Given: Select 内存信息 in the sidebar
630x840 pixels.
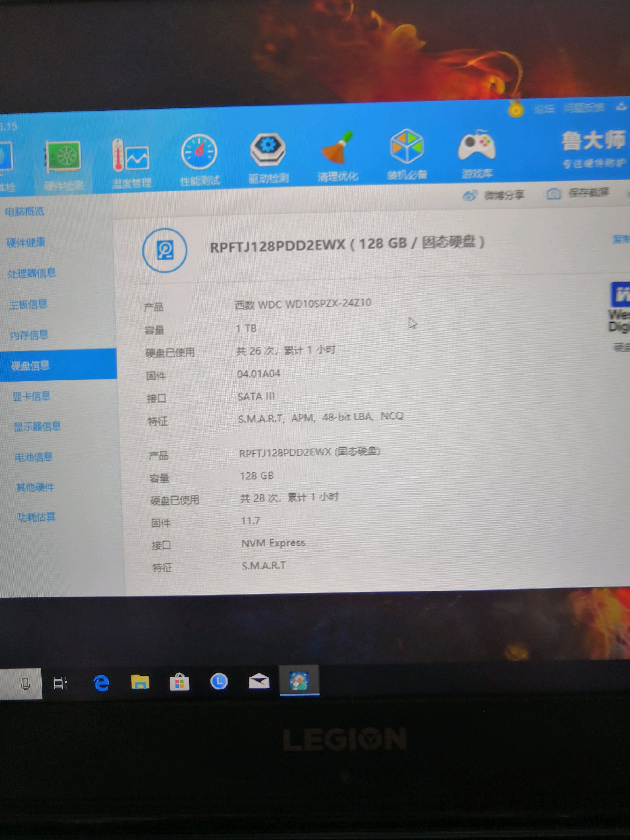Looking at the screenshot, I should point(29,335).
